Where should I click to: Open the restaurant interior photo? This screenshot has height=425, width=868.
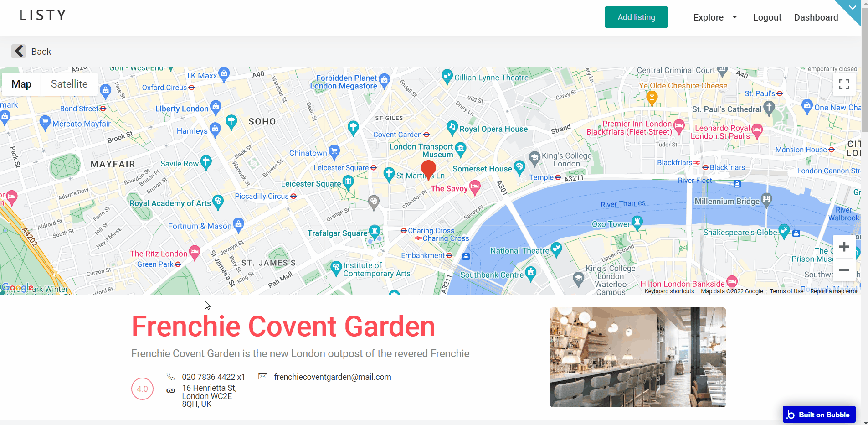click(x=637, y=357)
